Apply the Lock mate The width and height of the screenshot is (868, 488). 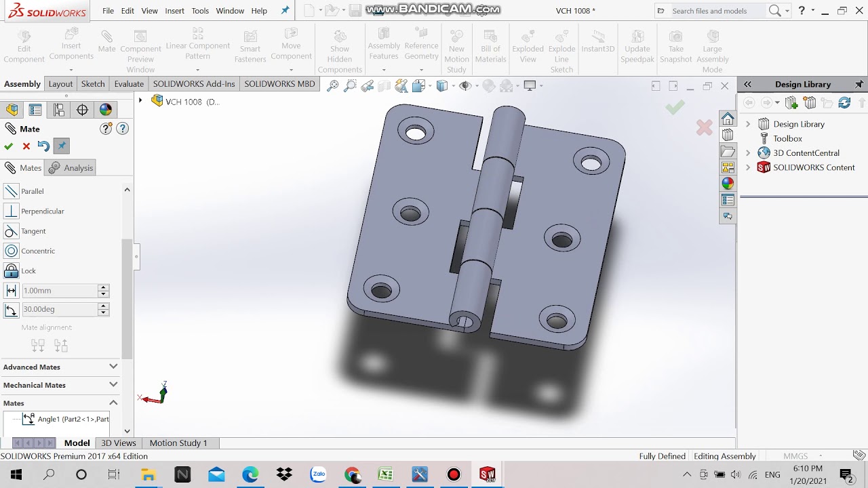pyautogui.click(x=12, y=270)
